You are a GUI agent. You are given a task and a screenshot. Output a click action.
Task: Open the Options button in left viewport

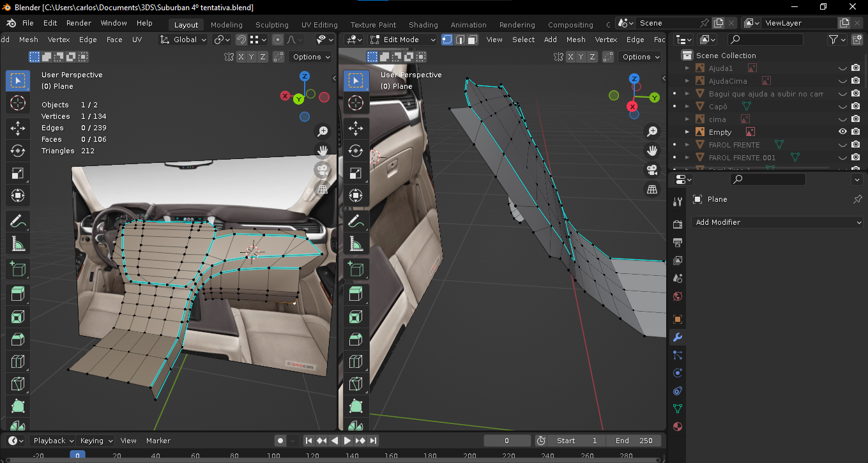click(x=311, y=57)
